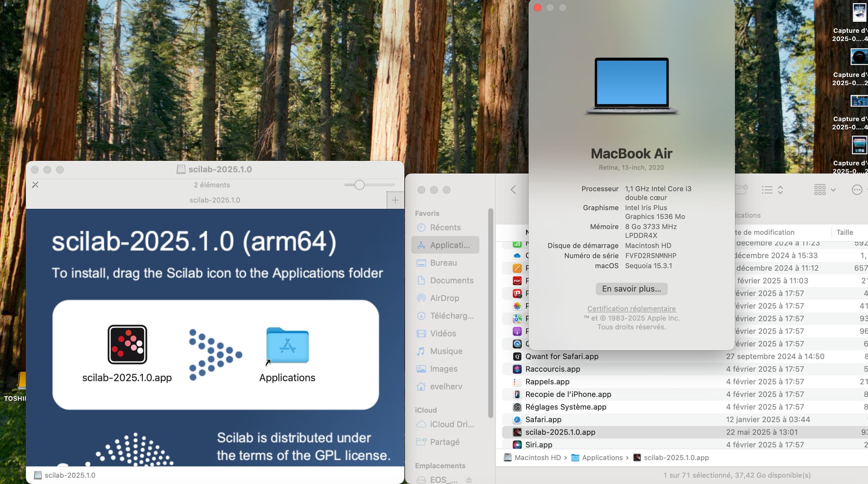868x484 pixels.
Task: Click the Finder sidebar scrollbar
Action: click(491, 313)
